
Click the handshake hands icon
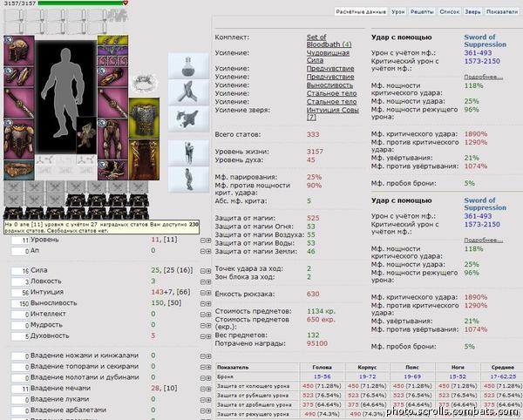[188, 92]
